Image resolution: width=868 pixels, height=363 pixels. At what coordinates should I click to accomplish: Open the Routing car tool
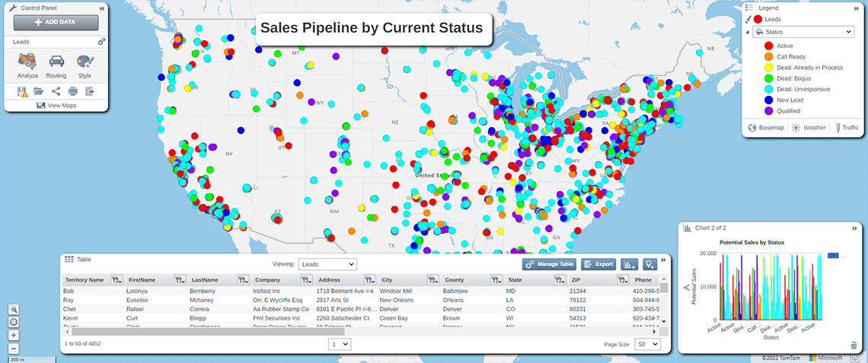[56, 66]
